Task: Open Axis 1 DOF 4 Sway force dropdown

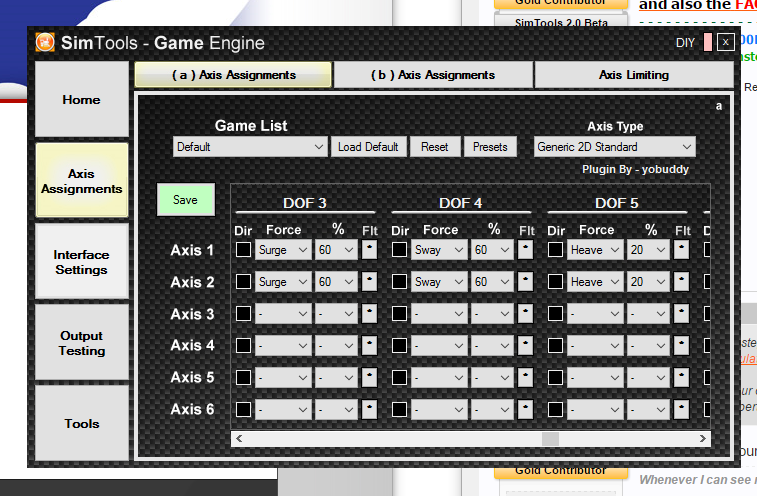Action: 439,250
